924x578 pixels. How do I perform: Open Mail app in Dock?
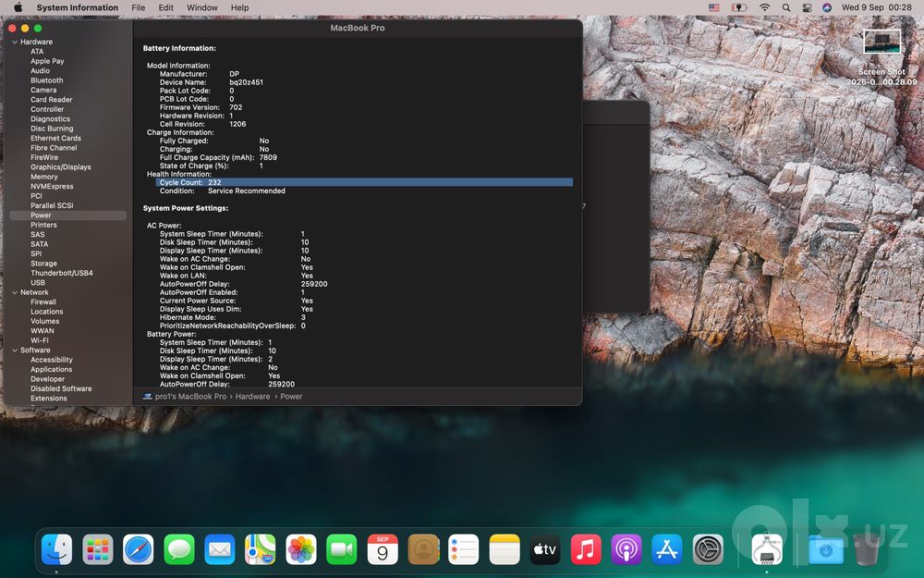(x=219, y=549)
